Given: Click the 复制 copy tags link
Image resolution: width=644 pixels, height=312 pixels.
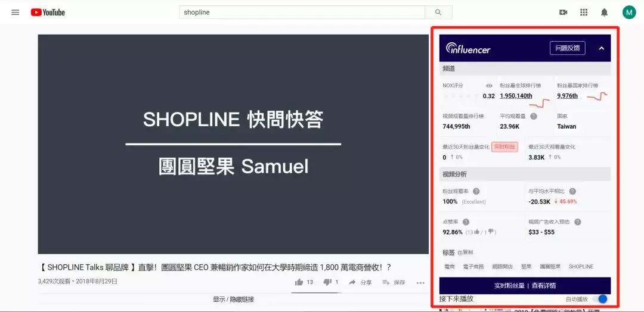Looking at the screenshot, I should coord(465,252).
